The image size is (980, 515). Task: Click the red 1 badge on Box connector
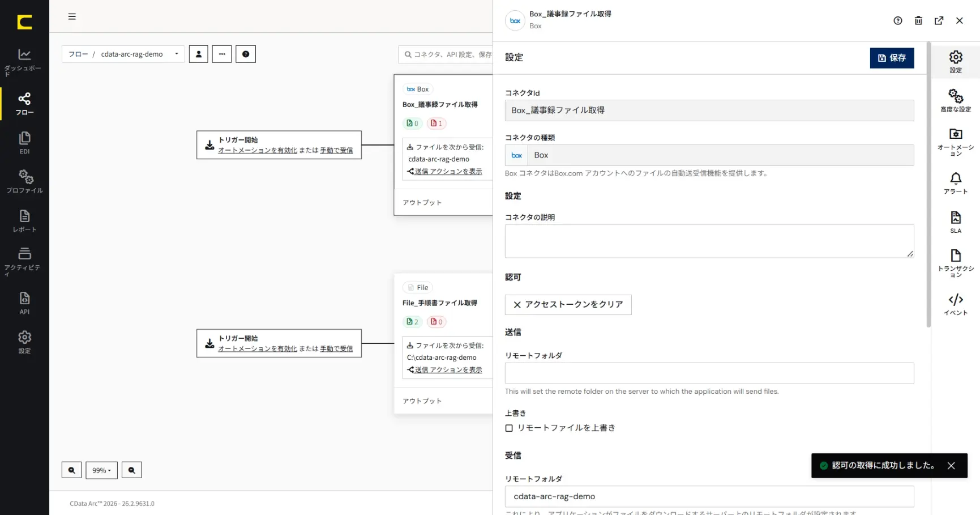click(x=436, y=124)
